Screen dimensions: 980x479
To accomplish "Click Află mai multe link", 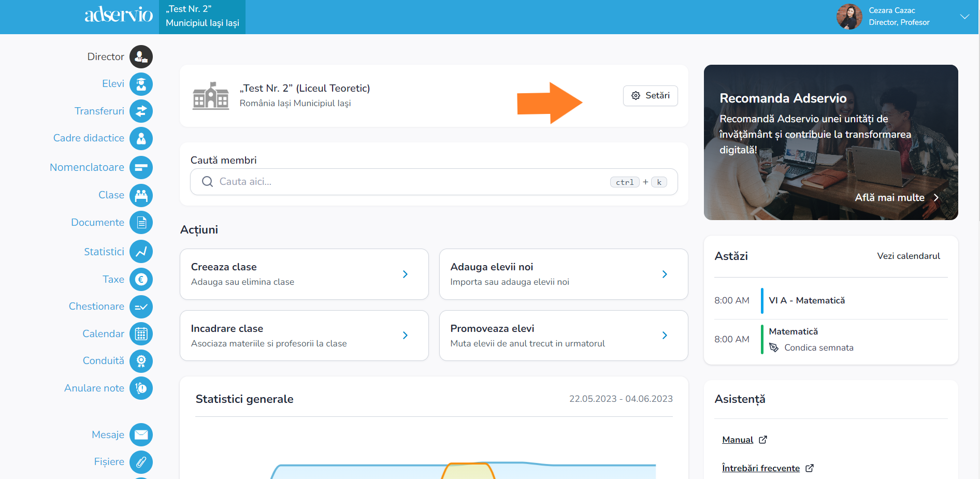I will (889, 197).
